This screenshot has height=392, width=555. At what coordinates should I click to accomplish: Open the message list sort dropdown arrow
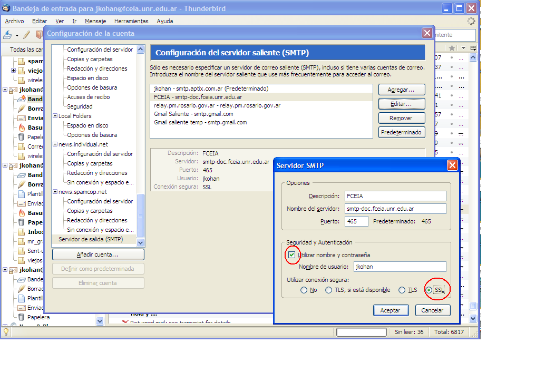[x=463, y=48]
